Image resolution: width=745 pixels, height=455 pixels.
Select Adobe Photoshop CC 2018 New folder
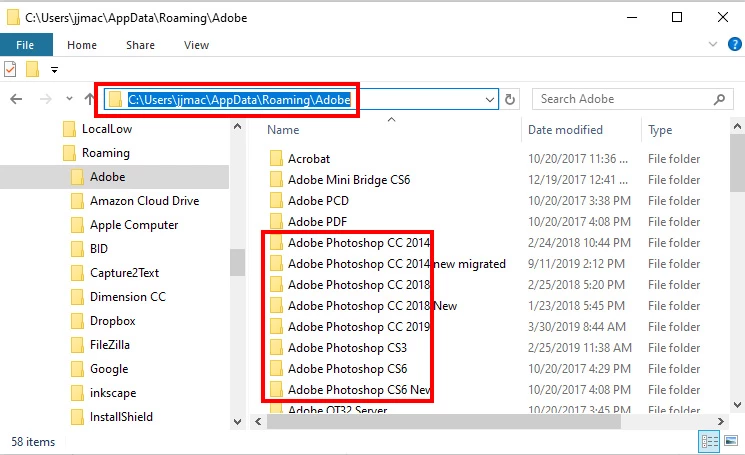click(x=372, y=305)
